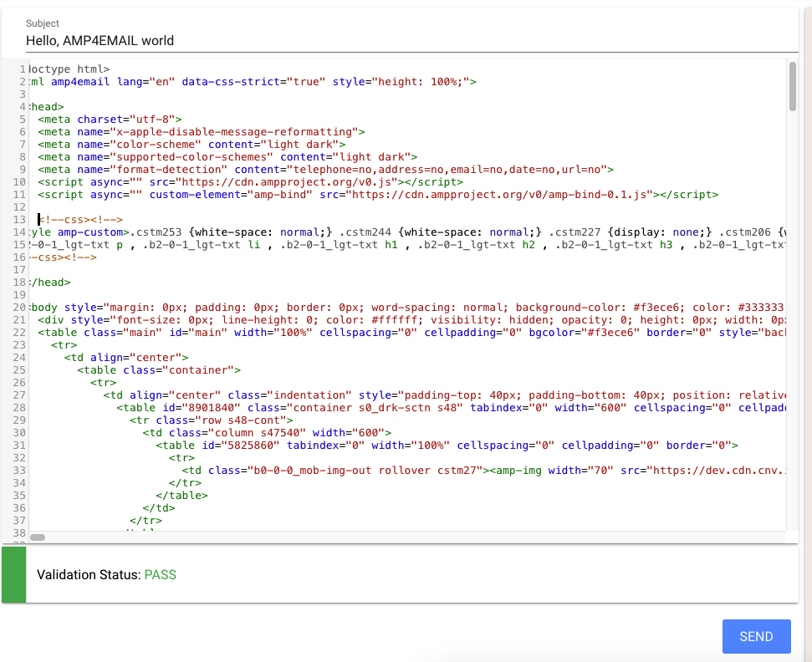Click the format-detection meta line
This screenshot has width=812, height=662.
pos(326,170)
